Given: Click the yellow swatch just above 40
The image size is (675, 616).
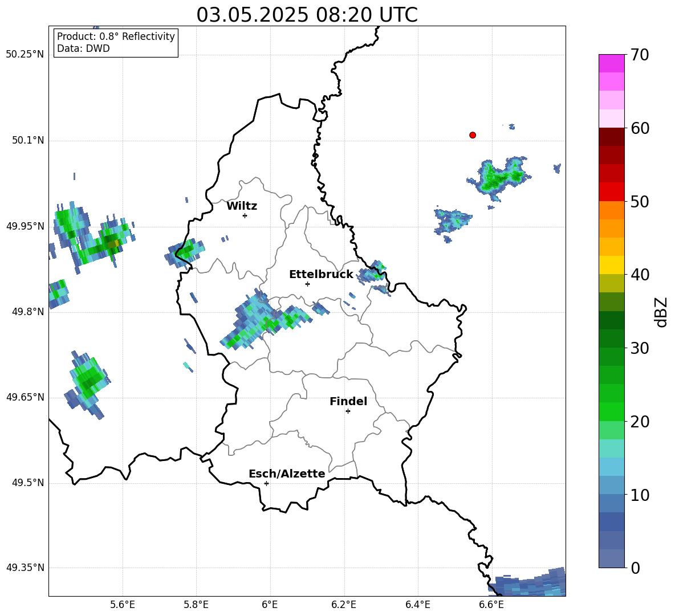Looking at the screenshot, I should (611, 265).
